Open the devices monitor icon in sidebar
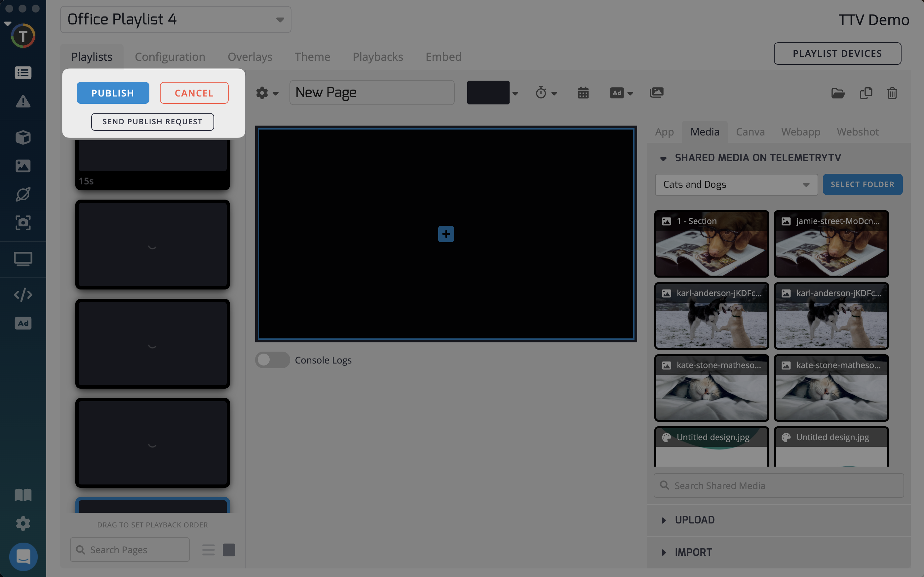 [23, 259]
